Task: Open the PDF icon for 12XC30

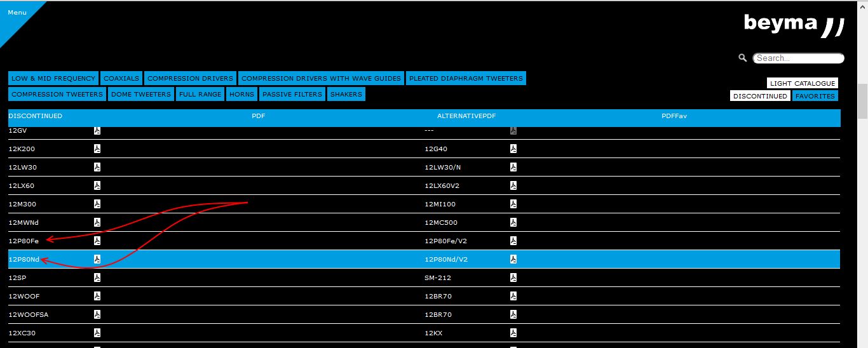Action: tap(97, 333)
